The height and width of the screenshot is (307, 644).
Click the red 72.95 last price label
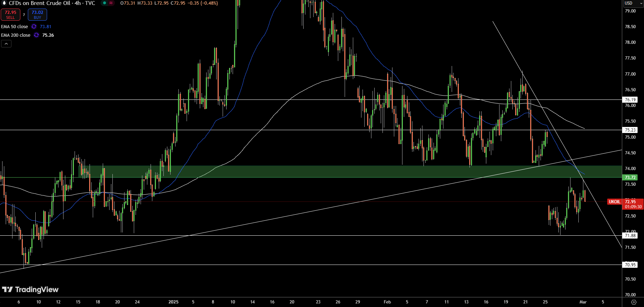630,201
